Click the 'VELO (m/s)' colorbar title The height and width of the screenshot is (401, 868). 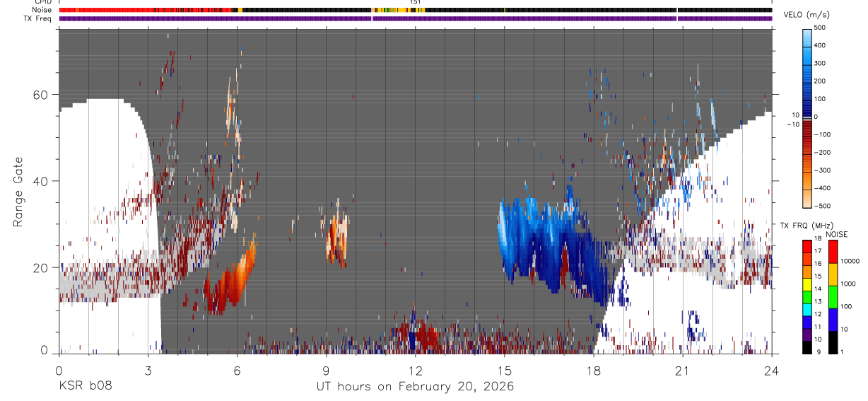click(808, 16)
